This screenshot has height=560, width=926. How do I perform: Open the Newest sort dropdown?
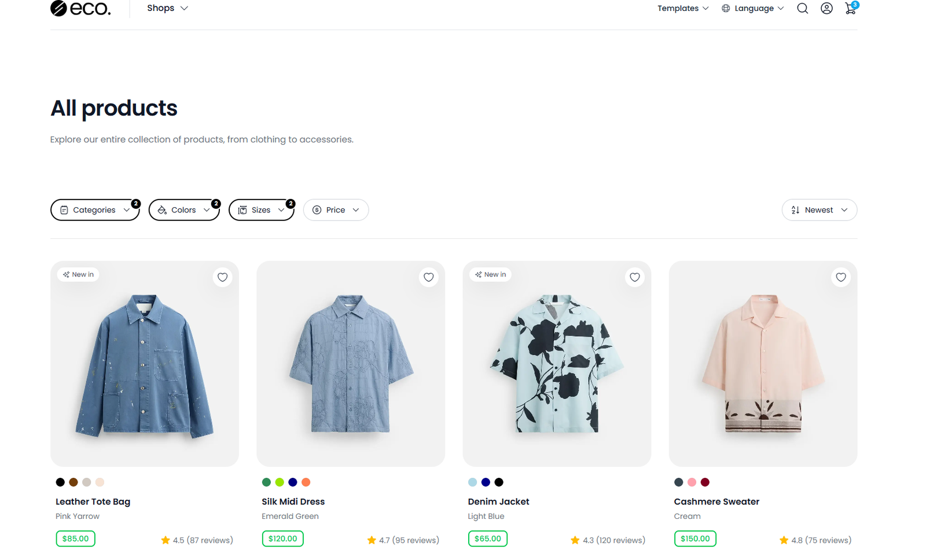[819, 210]
